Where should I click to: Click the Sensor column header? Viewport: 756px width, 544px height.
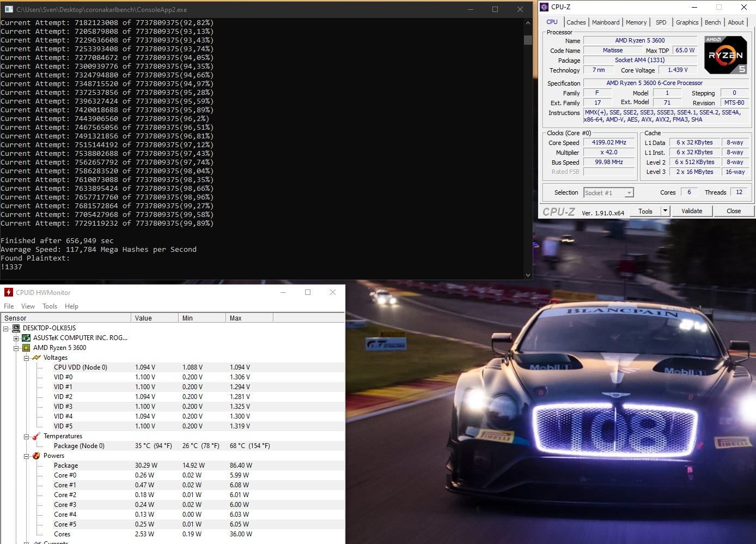(x=66, y=318)
